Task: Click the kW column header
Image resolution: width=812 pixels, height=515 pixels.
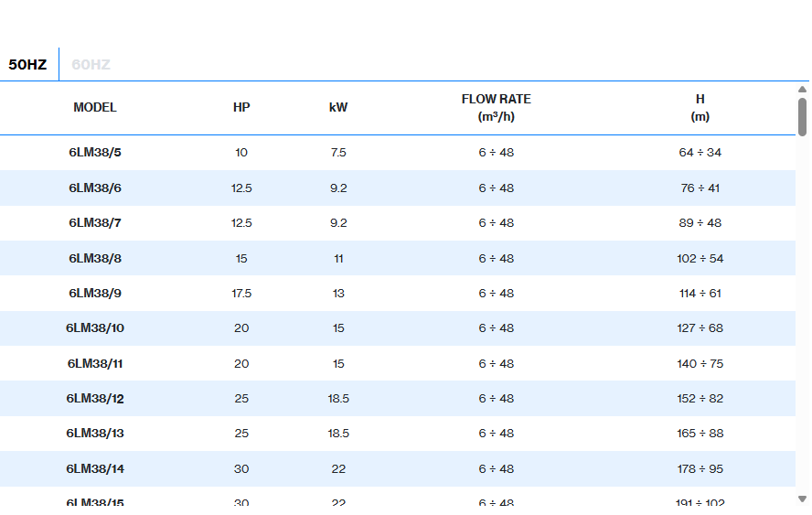Action: tap(338, 108)
